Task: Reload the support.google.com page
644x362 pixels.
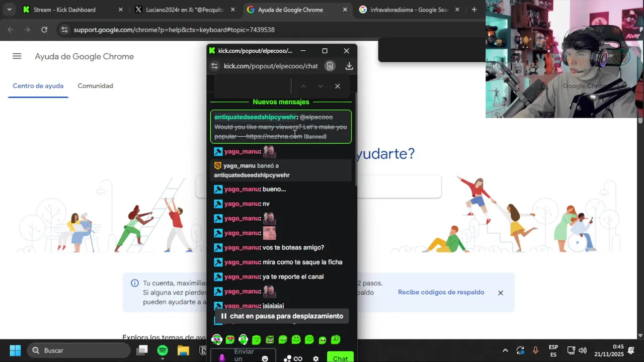Action: (44, 30)
